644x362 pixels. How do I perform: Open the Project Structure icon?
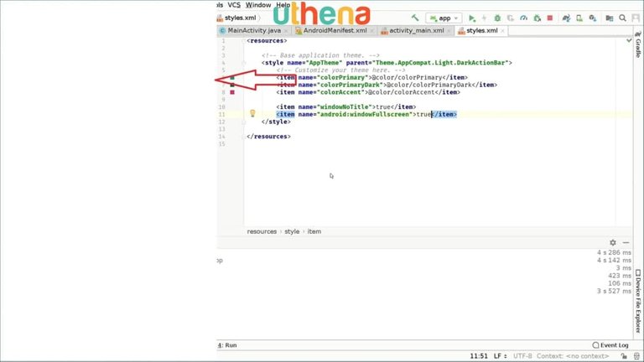610,18
